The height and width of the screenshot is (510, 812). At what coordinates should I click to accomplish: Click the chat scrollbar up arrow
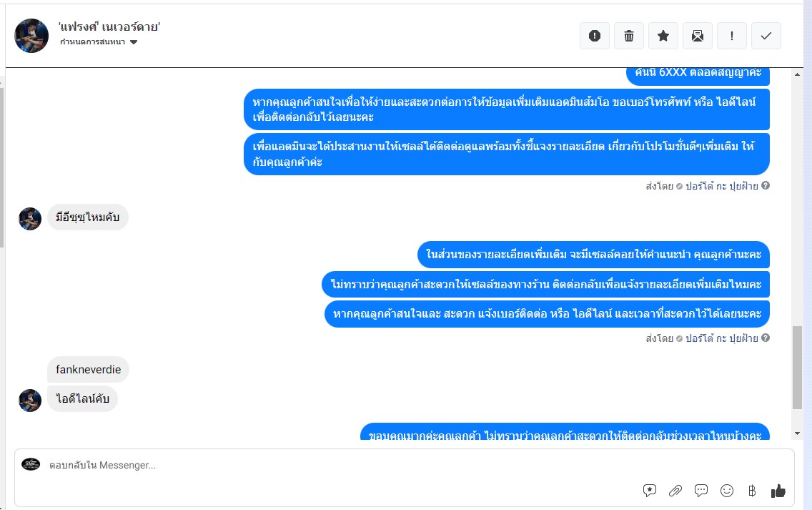click(x=797, y=74)
